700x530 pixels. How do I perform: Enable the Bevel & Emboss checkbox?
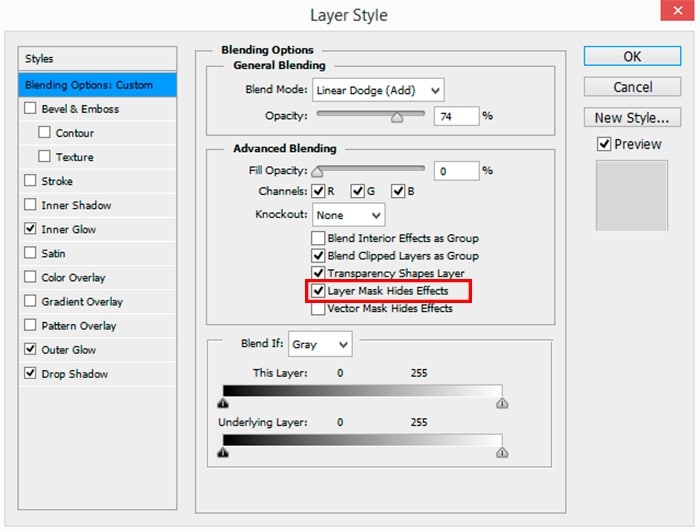click(31, 109)
